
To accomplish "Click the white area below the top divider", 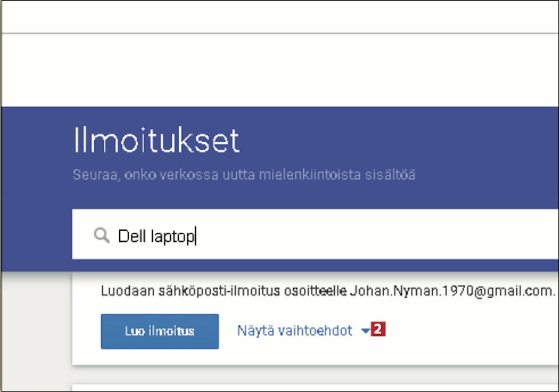I will click(x=279, y=71).
